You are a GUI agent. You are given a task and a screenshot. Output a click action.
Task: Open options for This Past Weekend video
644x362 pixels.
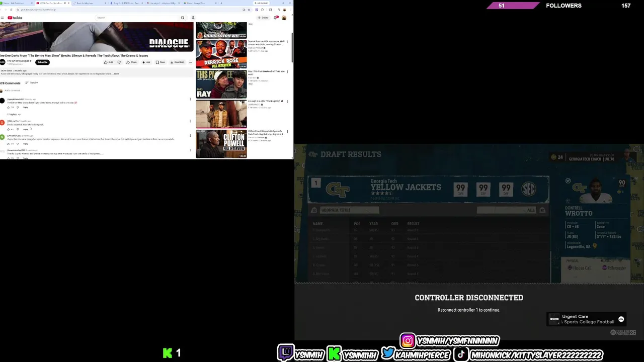(287, 72)
